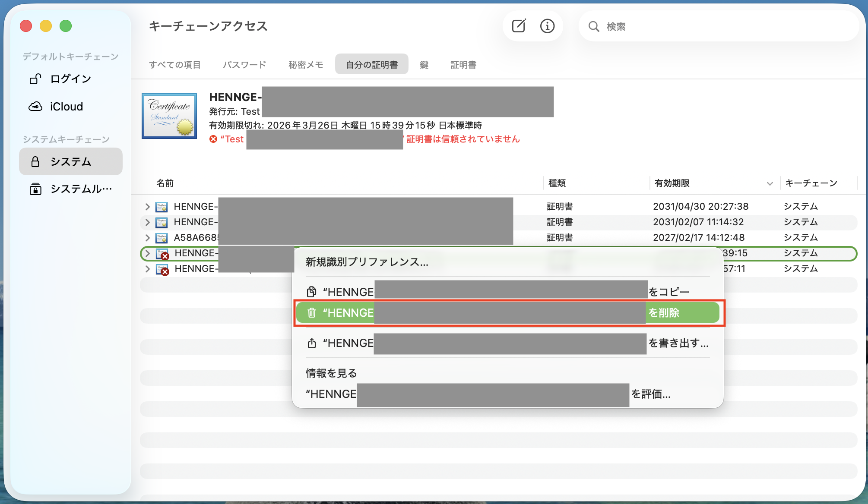The image size is (868, 504).
Task: Sort by 名前 column header
Action: point(165,183)
